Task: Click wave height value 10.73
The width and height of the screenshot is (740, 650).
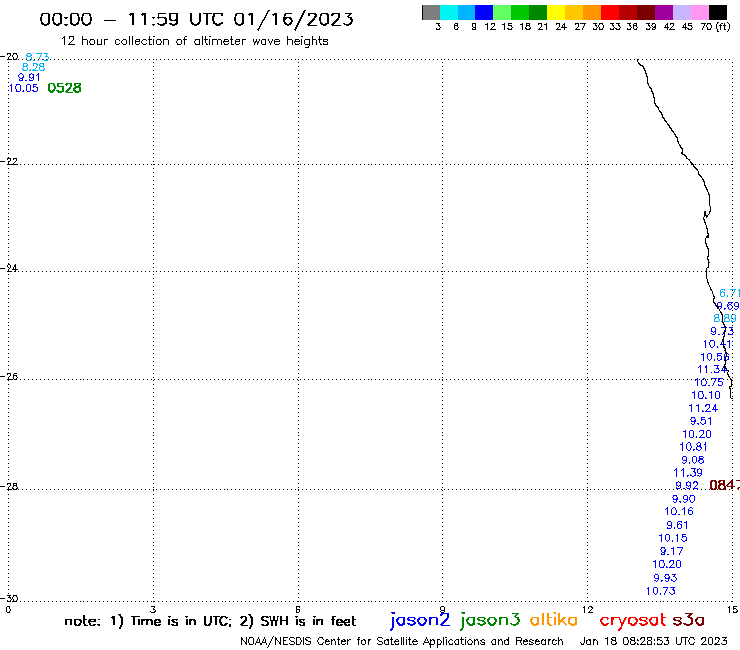Action: coord(660,591)
